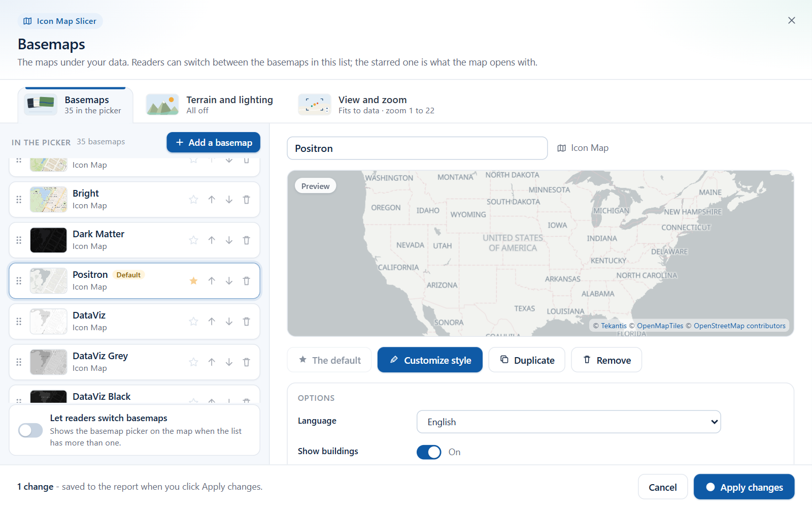This screenshot has height=508, width=812.
Task: Click The default button
Action: click(x=329, y=360)
